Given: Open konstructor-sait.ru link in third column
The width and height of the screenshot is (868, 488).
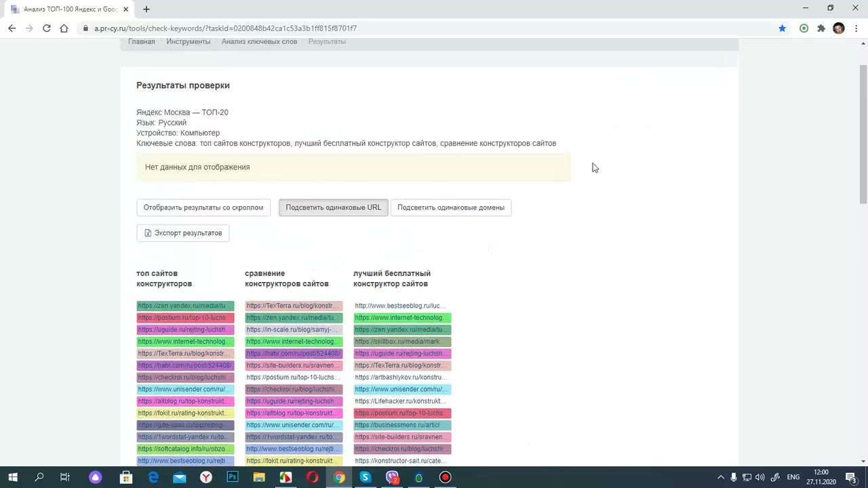Looking at the screenshot, I should pyautogui.click(x=402, y=461).
